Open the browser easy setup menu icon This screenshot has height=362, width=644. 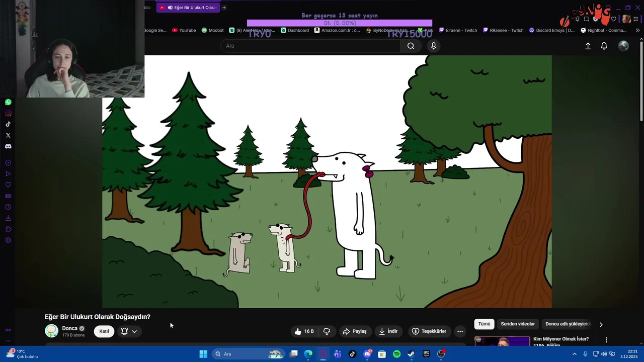tap(636, 19)
